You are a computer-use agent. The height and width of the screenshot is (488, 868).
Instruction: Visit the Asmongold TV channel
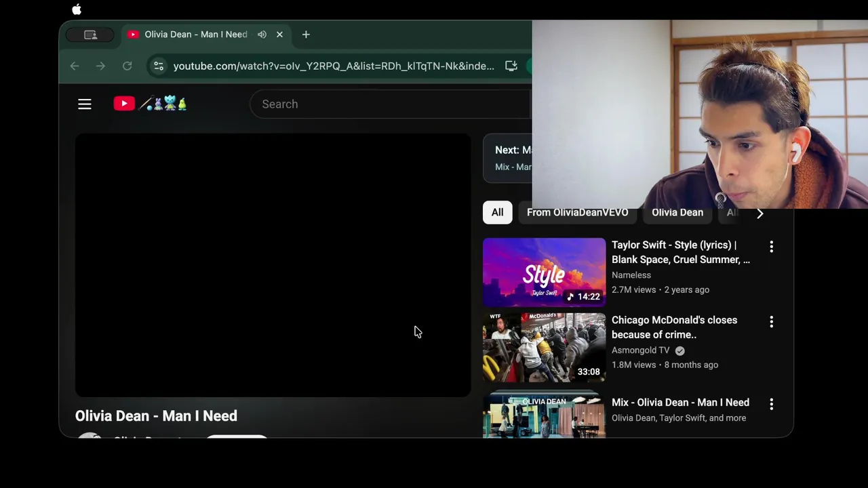click(640, 350)
